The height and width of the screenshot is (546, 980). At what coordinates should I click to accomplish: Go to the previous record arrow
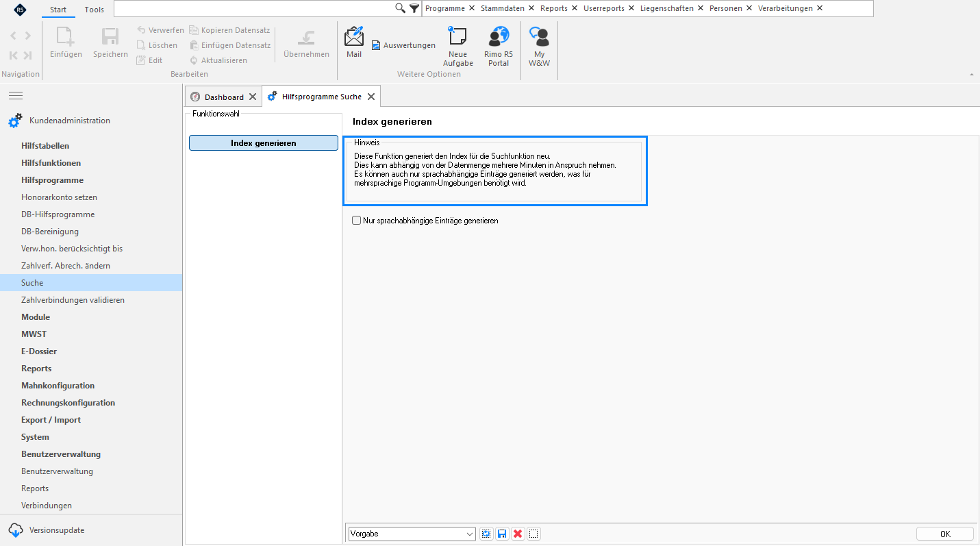click(x=14, y=36)
